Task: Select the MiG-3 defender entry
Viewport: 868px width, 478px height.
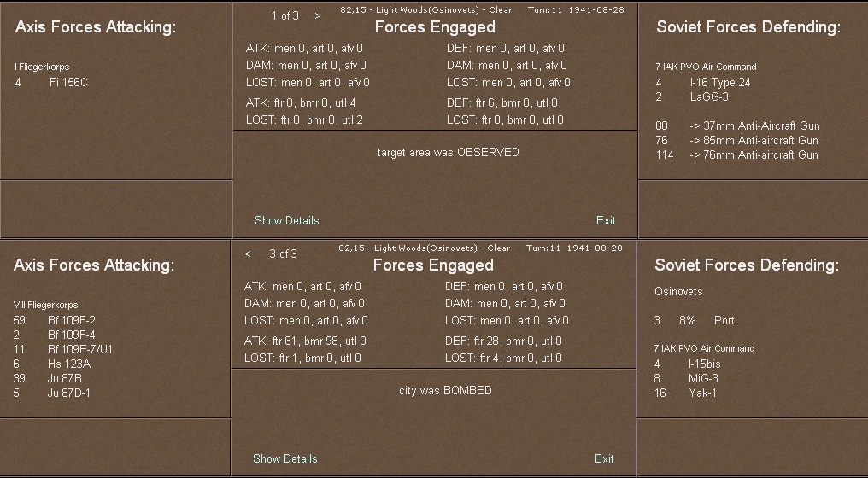Action: [703, 378]
